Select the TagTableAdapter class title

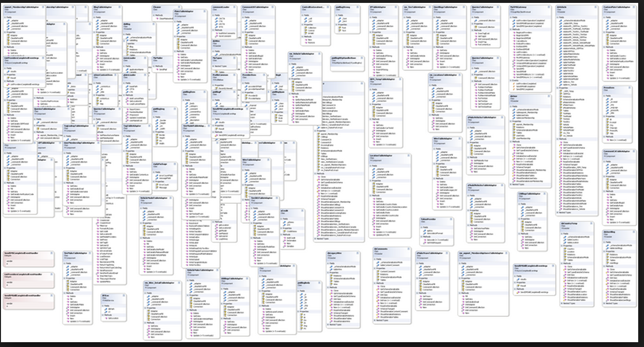point(132,126)
